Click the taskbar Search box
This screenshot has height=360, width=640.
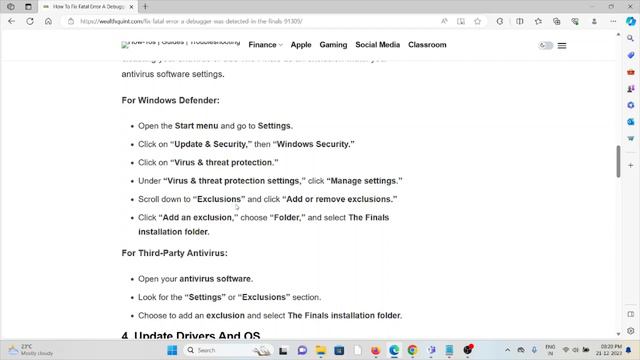click(x=229, y=350)
